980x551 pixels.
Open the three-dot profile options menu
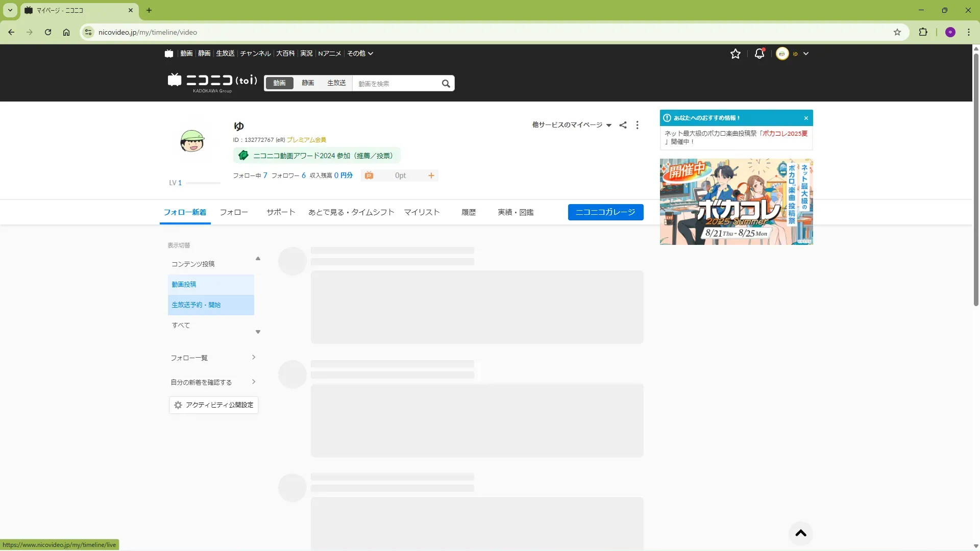(637, 125)
